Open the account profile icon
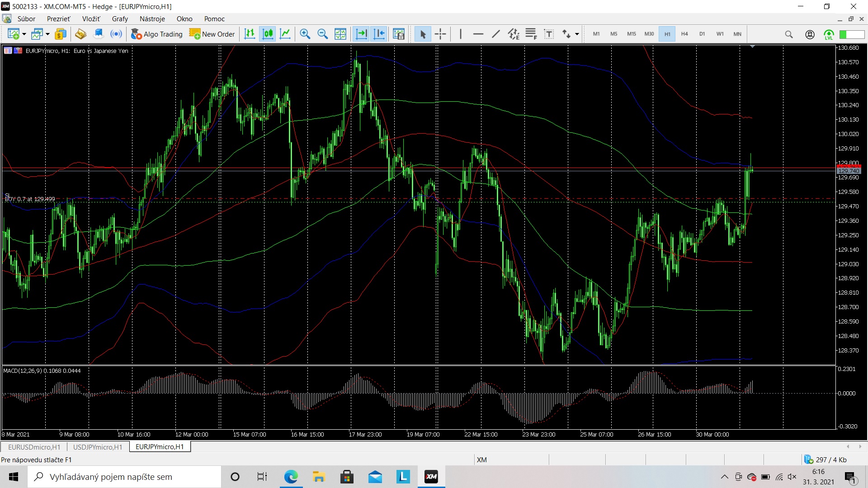868x488 pixels. [x=810, y=34]
